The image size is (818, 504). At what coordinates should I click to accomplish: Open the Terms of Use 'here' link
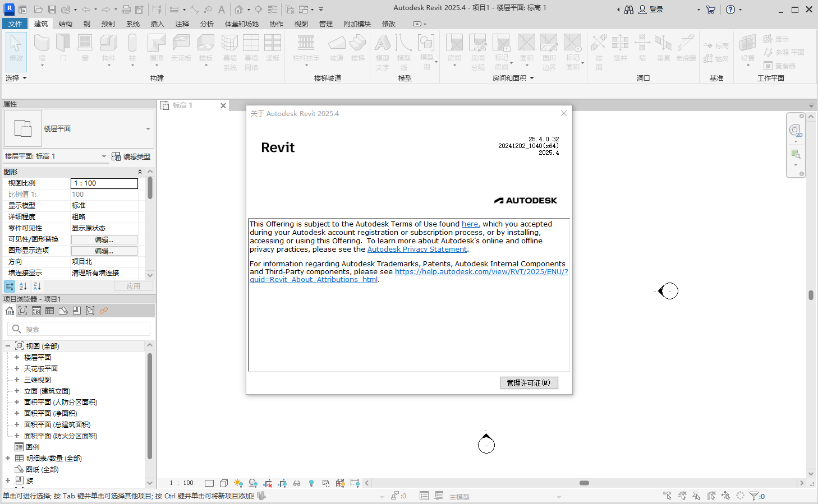pyautogui.click(x=470, y=224)
